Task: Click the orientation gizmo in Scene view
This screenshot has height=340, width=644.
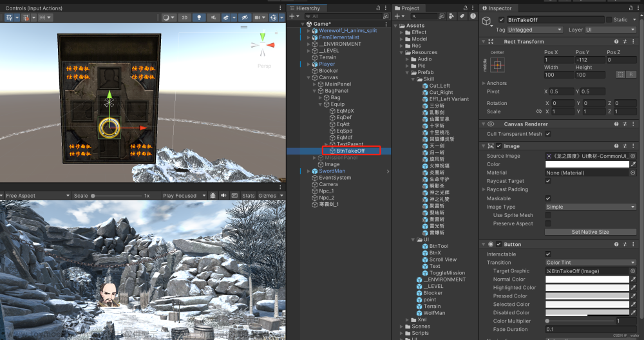Action: (x=263, y=44)
